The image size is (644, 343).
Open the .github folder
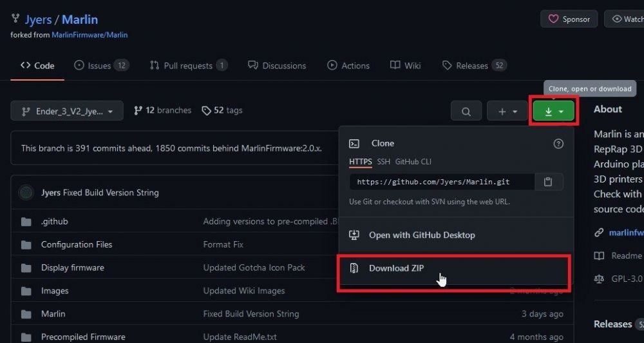point(54,221)
